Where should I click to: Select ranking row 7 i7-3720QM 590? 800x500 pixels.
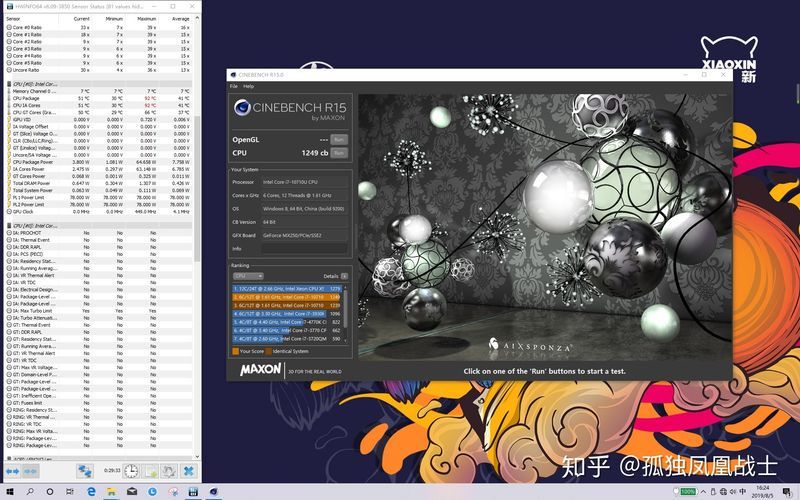(287, 339)
